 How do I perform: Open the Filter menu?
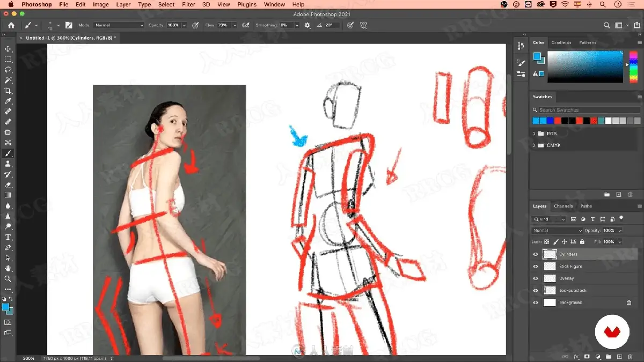coord(188,4)
